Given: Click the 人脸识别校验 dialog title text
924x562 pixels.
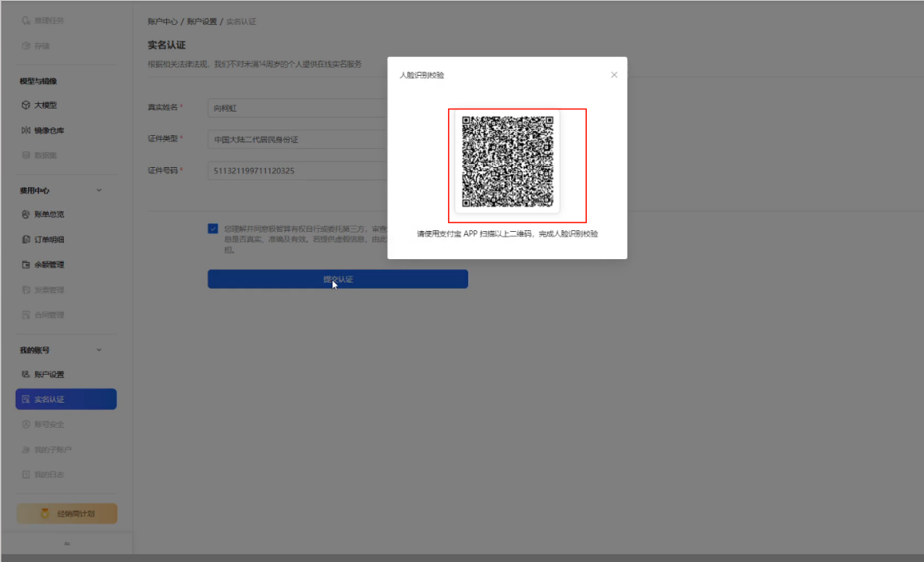Looking at the screenshot, I should pos(422,76).
